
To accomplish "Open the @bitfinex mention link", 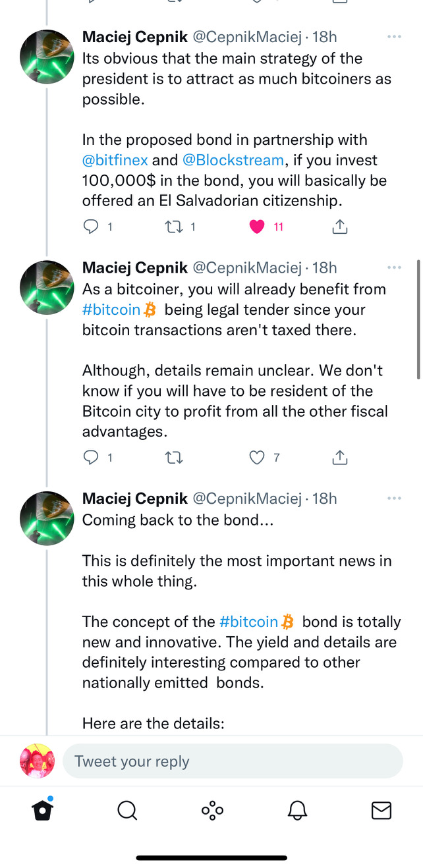I will pyautogui.click(x=115, y=160).
